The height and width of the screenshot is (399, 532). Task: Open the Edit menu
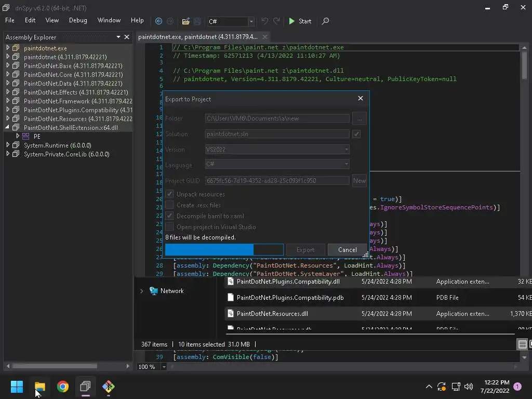[x=30, y=20]
